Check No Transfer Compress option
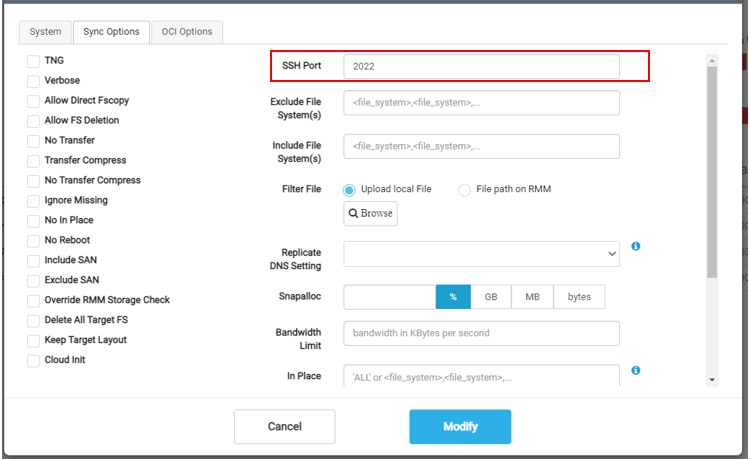Viewport: 750px width, 460px height. tap(33, 181)
